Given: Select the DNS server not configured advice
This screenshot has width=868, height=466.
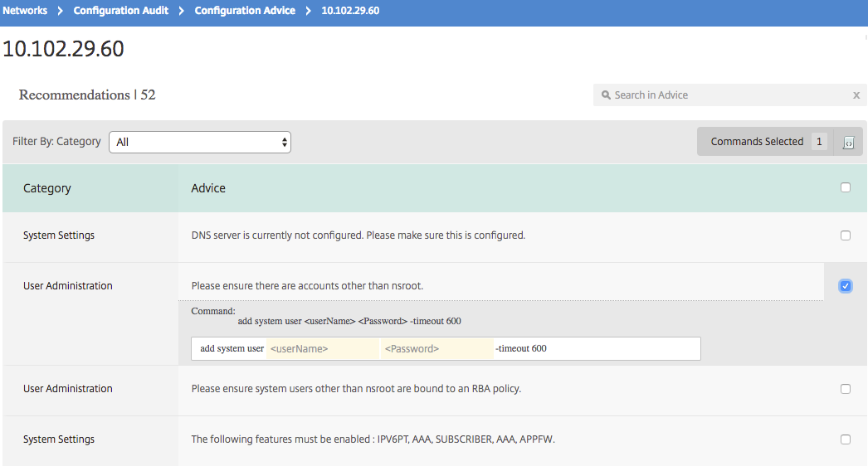Looking at the screenshot, I should [358, 235].
